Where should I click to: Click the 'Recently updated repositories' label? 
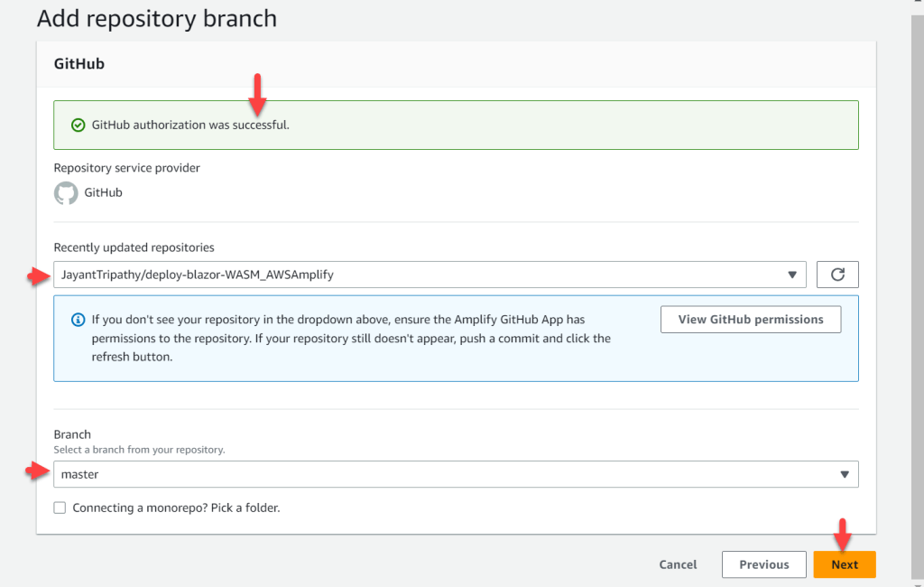pos(134,247)
